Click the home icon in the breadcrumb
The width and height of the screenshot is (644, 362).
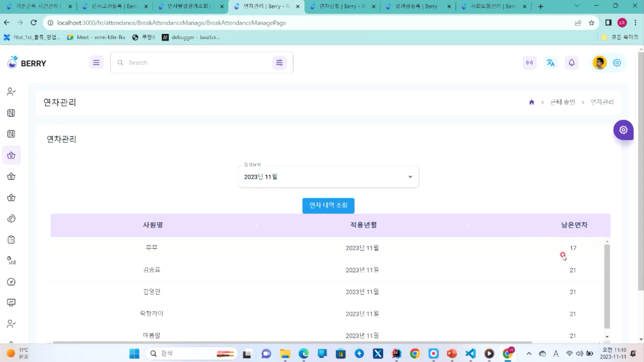(532, 102)
